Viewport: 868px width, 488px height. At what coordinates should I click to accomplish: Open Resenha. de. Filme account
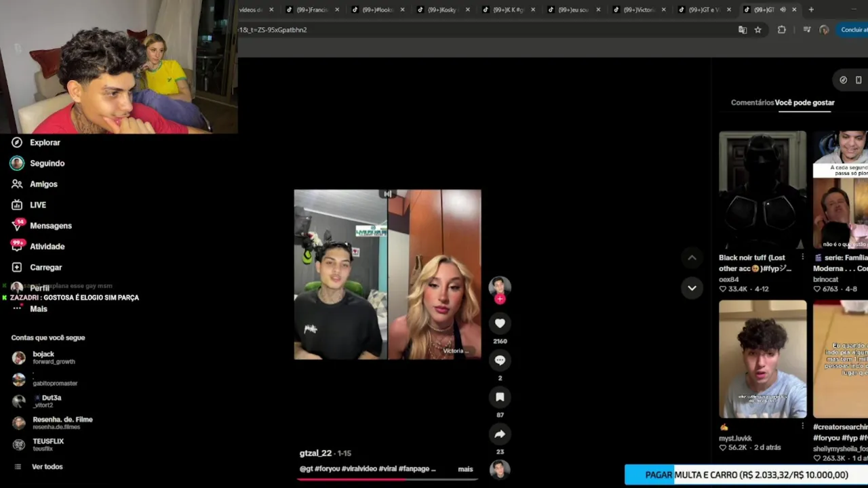click(x=52, y=422)
